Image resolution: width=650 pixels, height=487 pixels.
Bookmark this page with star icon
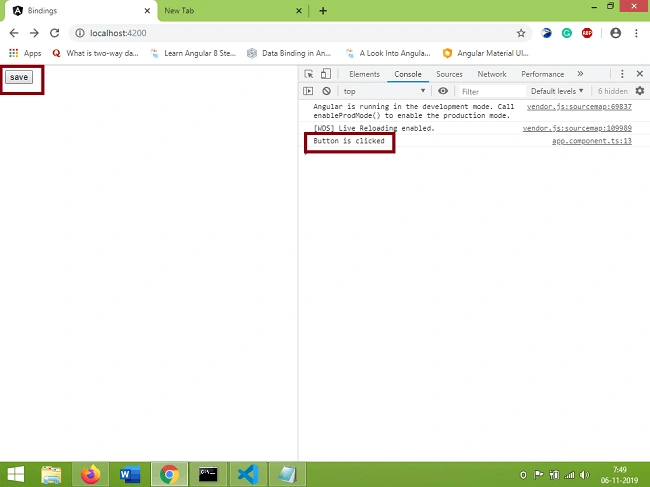[x=521, y=33]
